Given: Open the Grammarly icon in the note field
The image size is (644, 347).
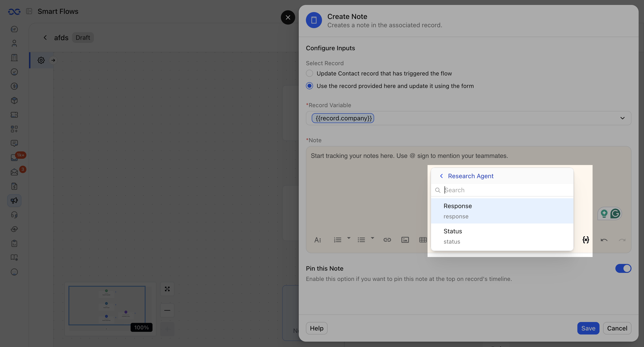Looking at the screenshot, I should click(x=615, y=213).
